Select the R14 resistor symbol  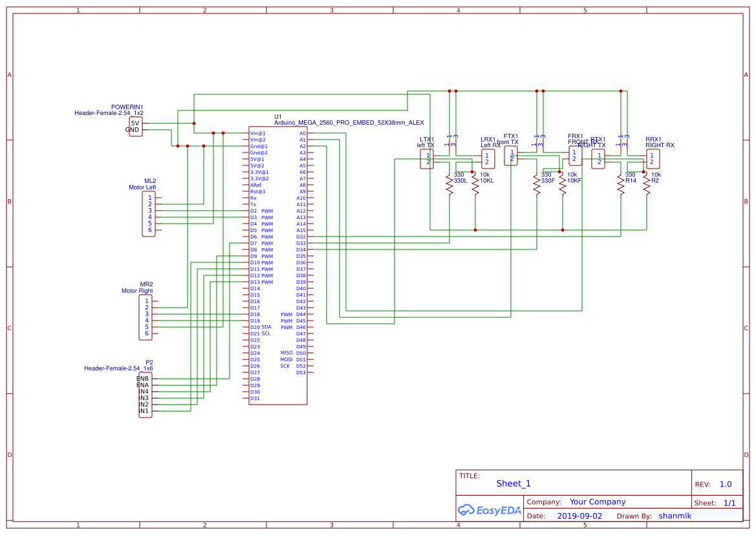[621, 185]
